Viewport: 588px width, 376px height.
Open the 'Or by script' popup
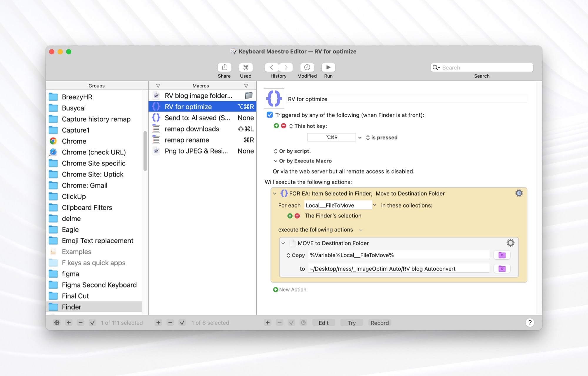click(x=292, y=151)
